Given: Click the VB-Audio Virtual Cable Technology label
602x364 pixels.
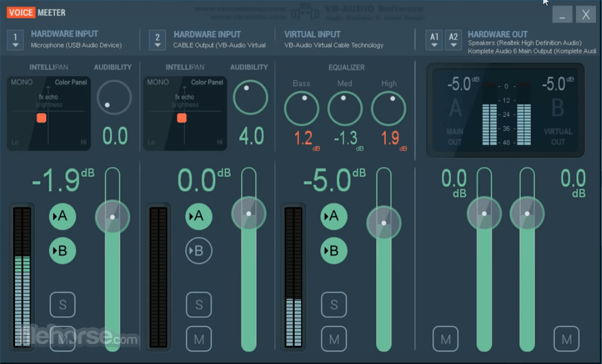Looking at the screenshot, I should (334, 45).
